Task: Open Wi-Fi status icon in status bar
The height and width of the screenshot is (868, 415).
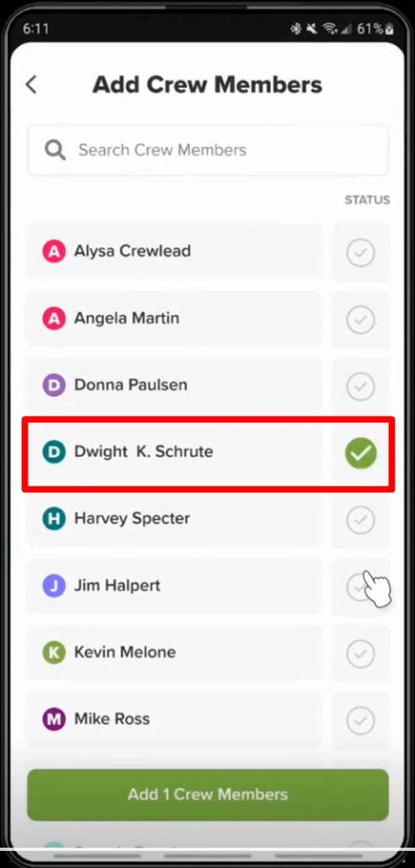Action: pos(331,28)
